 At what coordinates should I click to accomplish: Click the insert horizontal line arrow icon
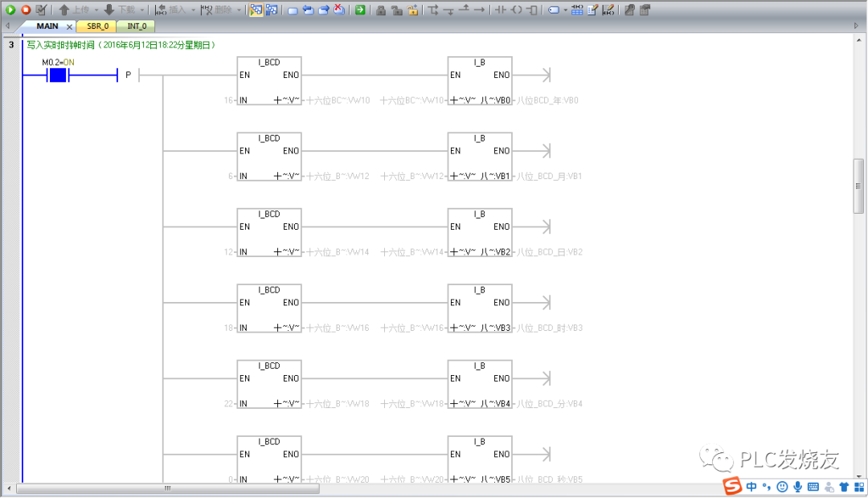click(479, 10)
